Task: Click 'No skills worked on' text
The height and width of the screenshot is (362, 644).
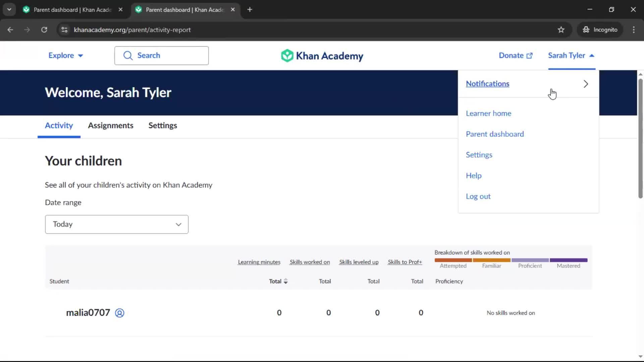Action: coord(511,313)
